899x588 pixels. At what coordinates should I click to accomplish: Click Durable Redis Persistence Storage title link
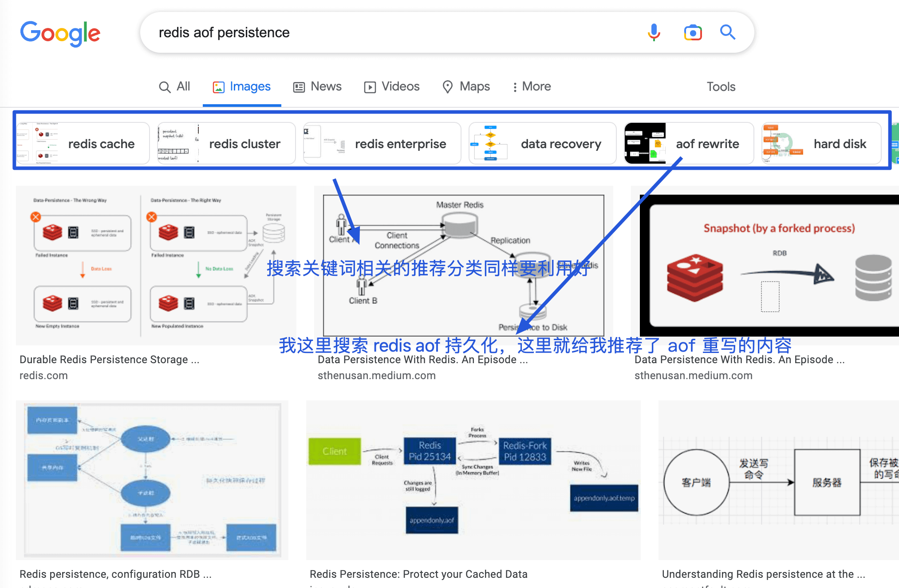[110, 359]
